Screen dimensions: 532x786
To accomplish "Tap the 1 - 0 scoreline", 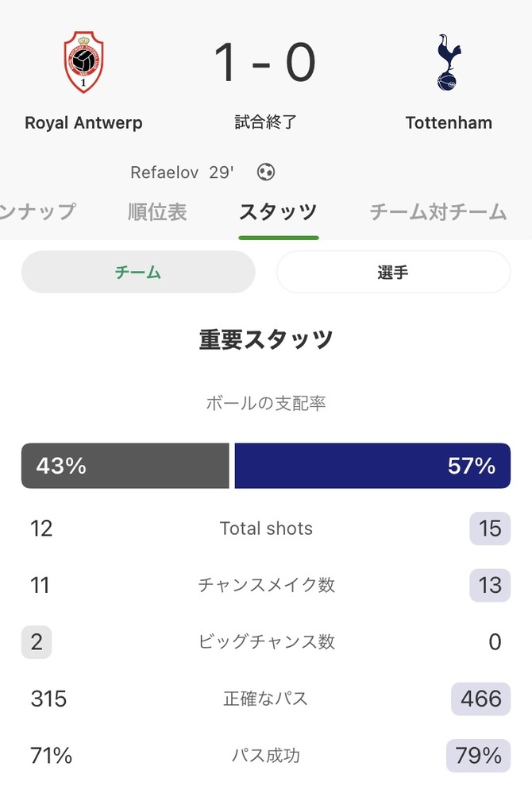I will 265,63.
